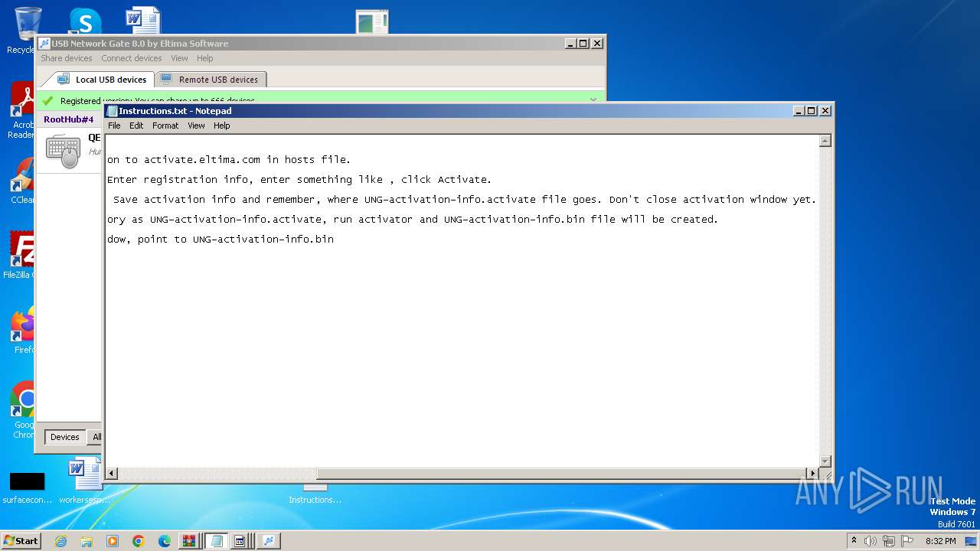The height and width of the screenshot is (551, 980).
Task: Click in the Notepad text after 'UNG-activation-info.bin'
Action: pos(335,240)
